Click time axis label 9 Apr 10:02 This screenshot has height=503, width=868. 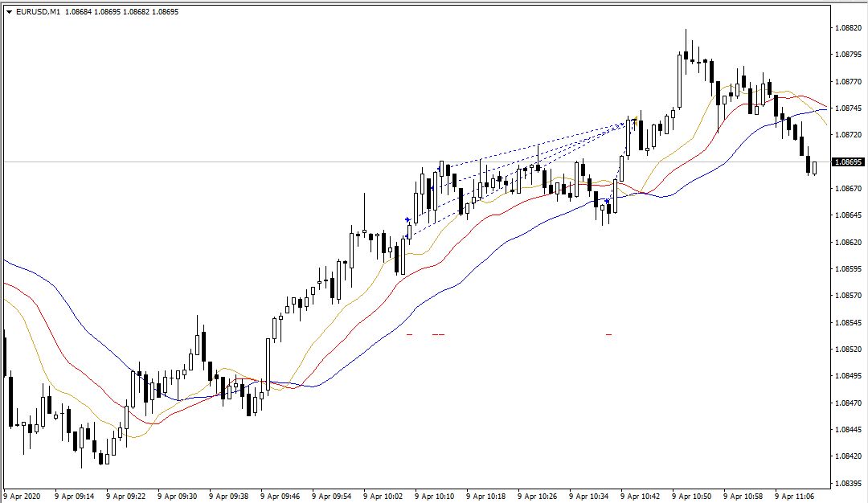[x=383, y=497]
